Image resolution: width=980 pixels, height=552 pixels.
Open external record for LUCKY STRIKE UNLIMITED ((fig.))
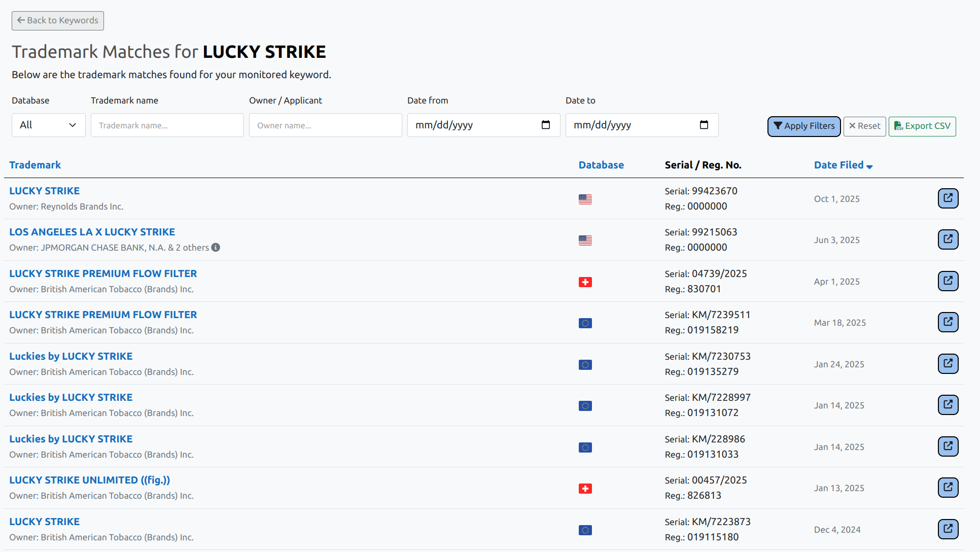point(948,488)
